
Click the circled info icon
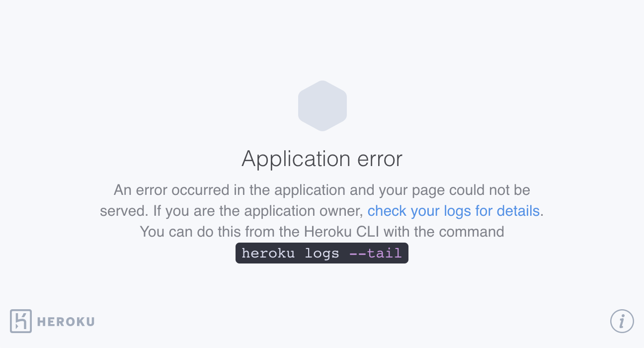tap(622, 321)
